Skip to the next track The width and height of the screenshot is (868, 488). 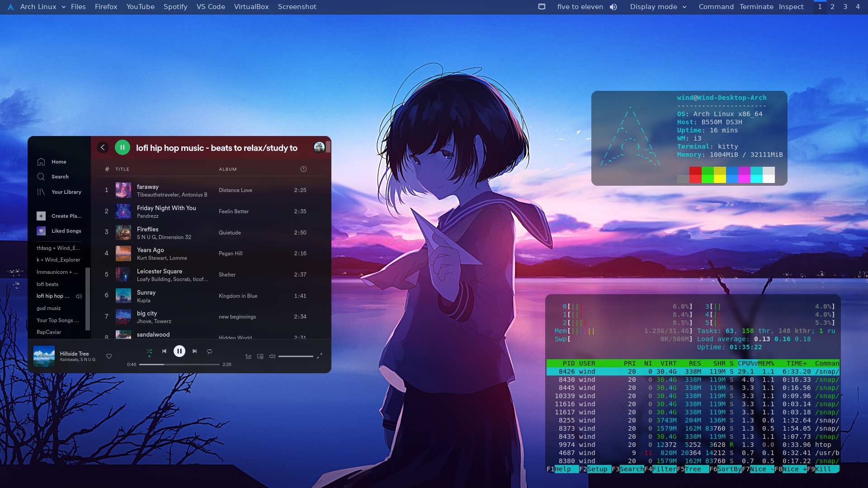coord(195,351)
